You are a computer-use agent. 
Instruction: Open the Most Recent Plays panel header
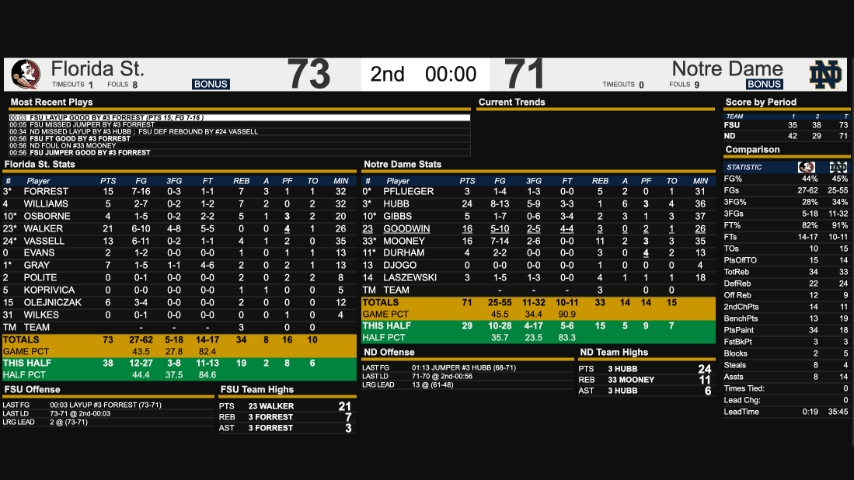51,102
